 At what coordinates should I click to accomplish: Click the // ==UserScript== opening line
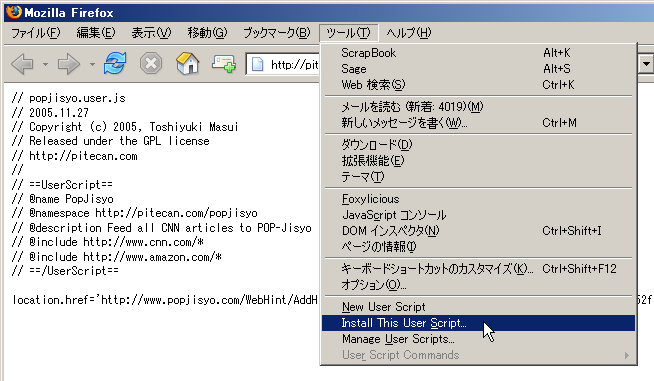click(62, 184)
